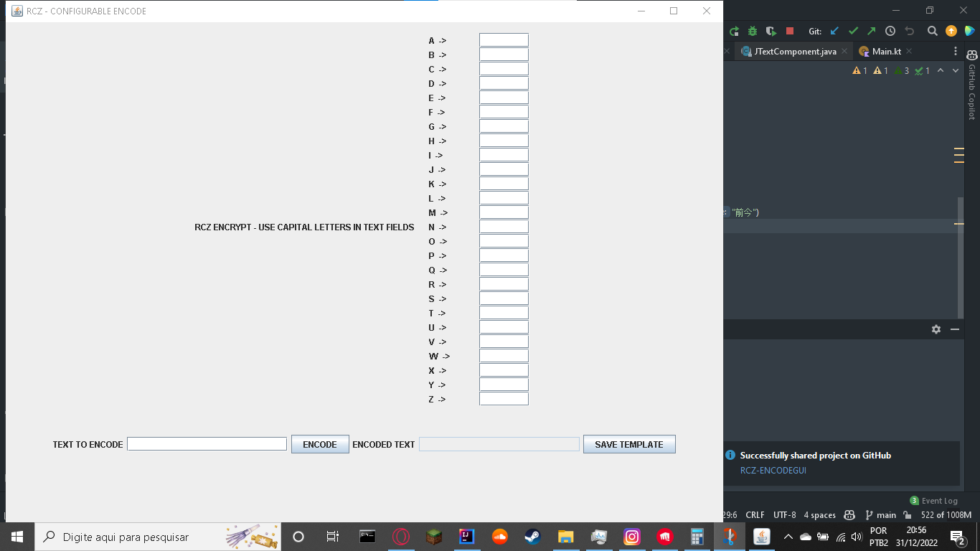The height and width of the screenshot is (551, 980).
Task: Open Steam from the taskbar
Action: click(x=533, y=537)
